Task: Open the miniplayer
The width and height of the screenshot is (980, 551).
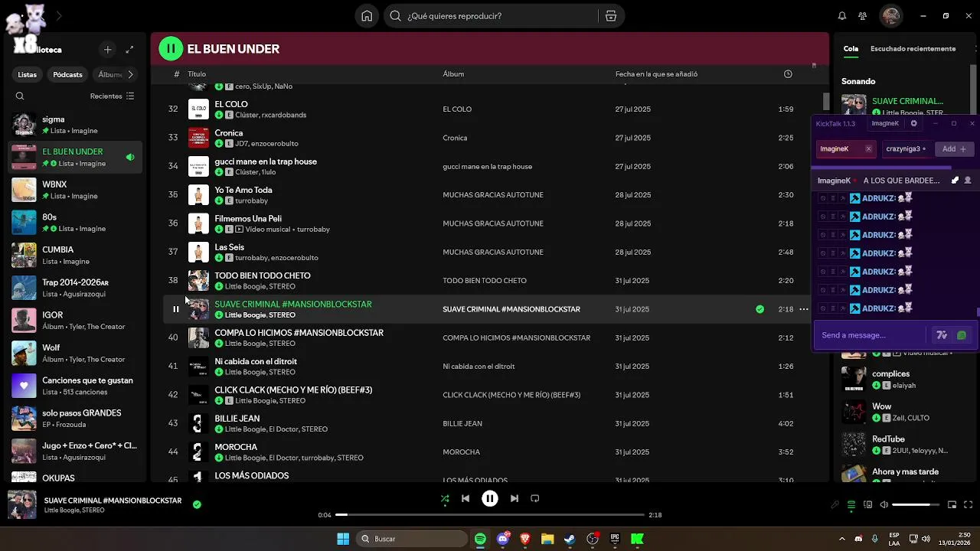Action: 952,504
